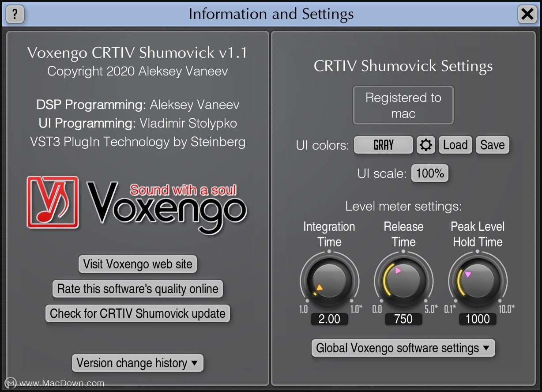Click the Copyright 2020 Aleksey Vaneev text
The height and width of the screenshot is (392, 542).
138,71
